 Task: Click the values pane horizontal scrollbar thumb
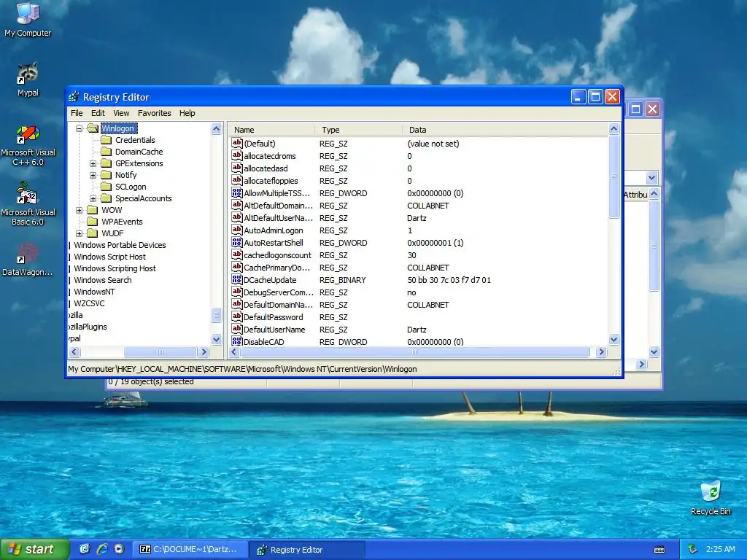pos(415,352)
